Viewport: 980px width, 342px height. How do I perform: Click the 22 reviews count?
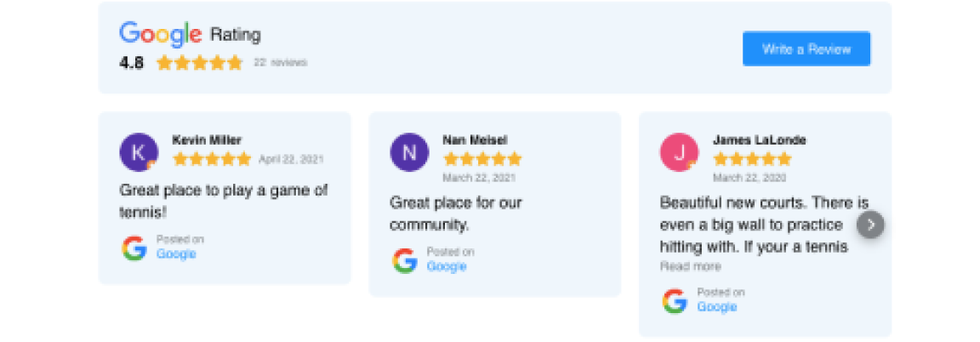pos(280,62)
